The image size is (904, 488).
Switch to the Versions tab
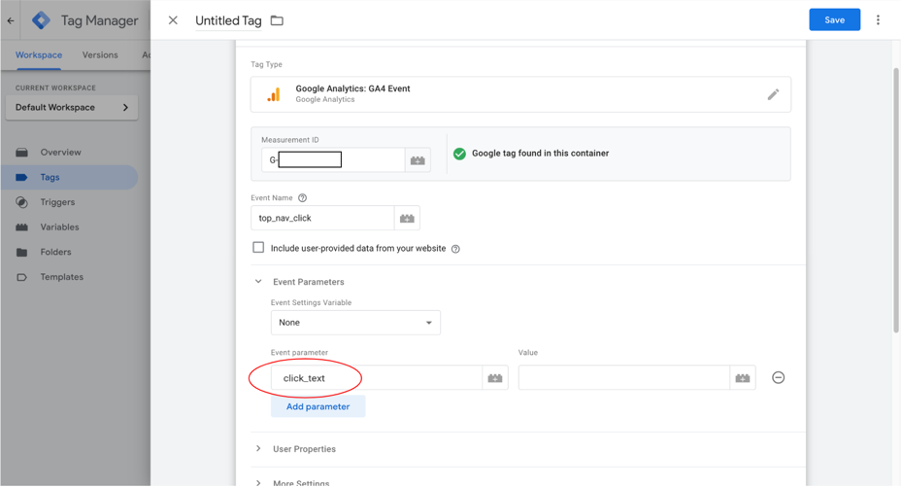[100, 55]
